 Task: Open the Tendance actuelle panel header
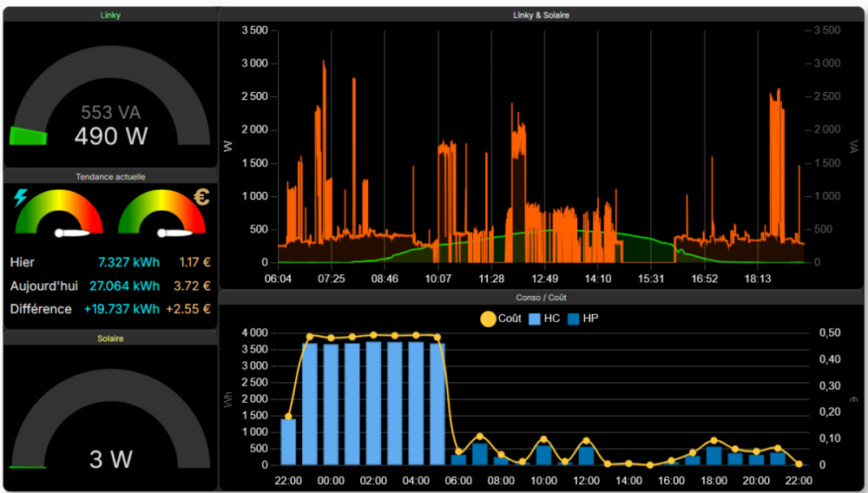click(110, 176)
